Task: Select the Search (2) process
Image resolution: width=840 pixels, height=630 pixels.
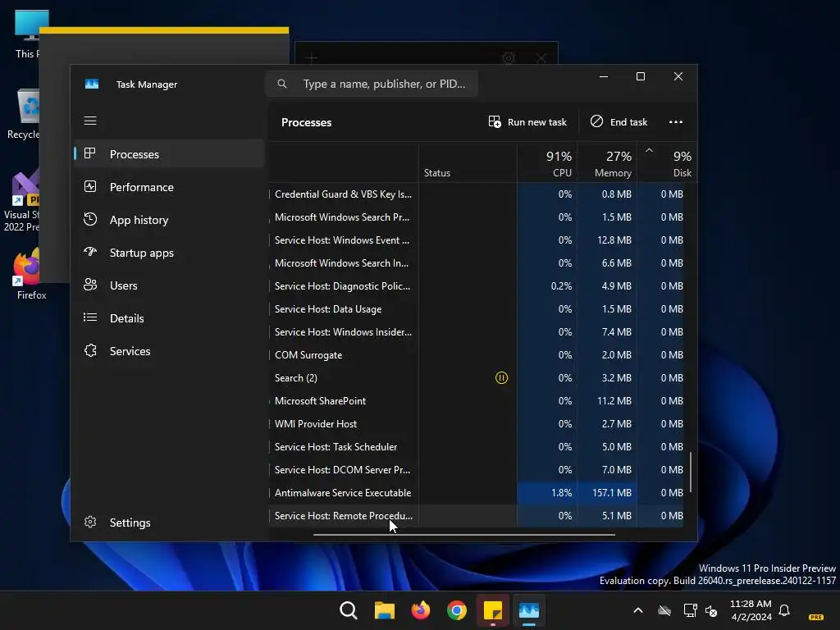Action: (x=476, y=377)
